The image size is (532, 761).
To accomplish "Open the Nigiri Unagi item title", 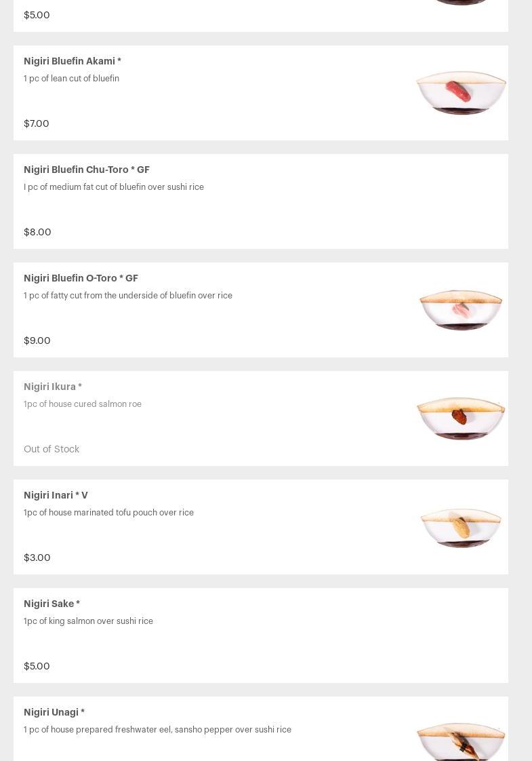I will [54, 712].
